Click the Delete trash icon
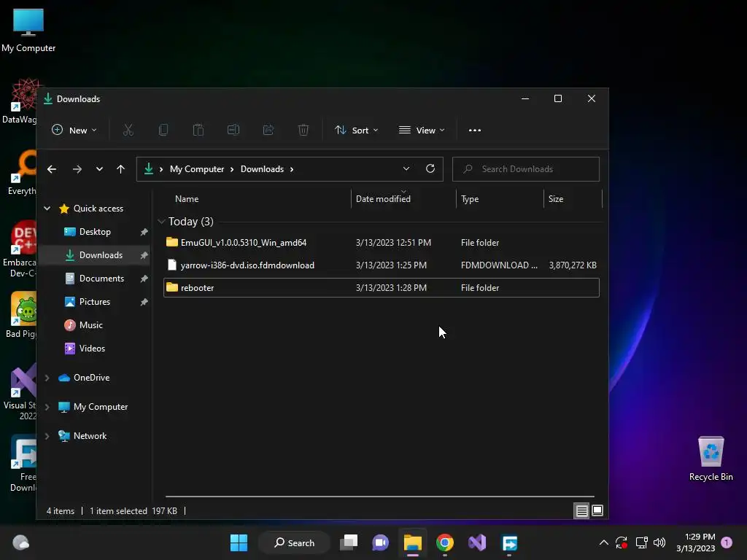Viewport: 747px width, 560px height. click(x=303, y=130)
